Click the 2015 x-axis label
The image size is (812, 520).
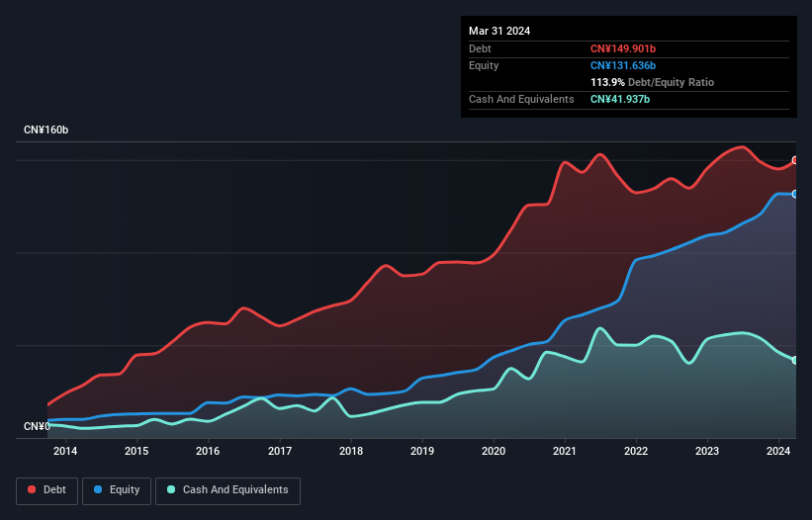click(x=136, y=451)
